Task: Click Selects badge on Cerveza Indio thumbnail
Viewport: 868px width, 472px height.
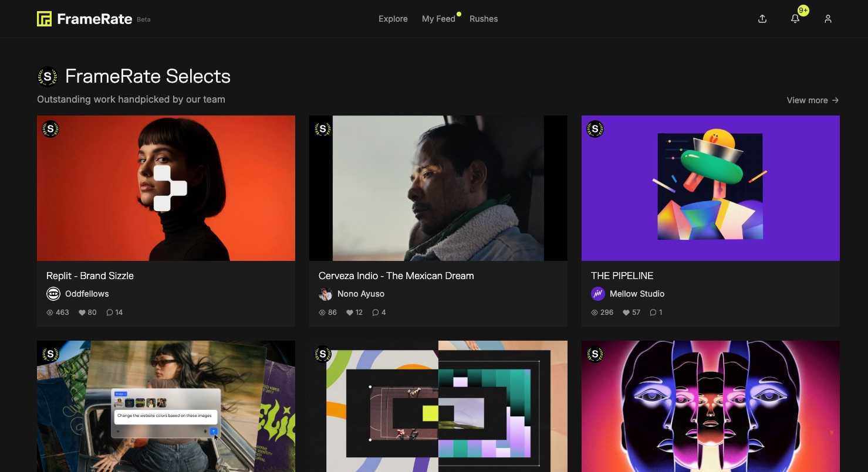Action: [323, 129]
